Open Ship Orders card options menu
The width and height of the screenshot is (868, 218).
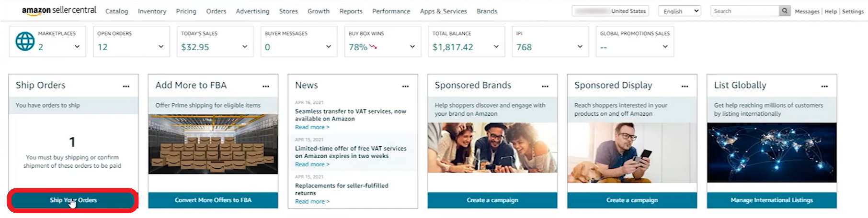[x=126, y=87]
